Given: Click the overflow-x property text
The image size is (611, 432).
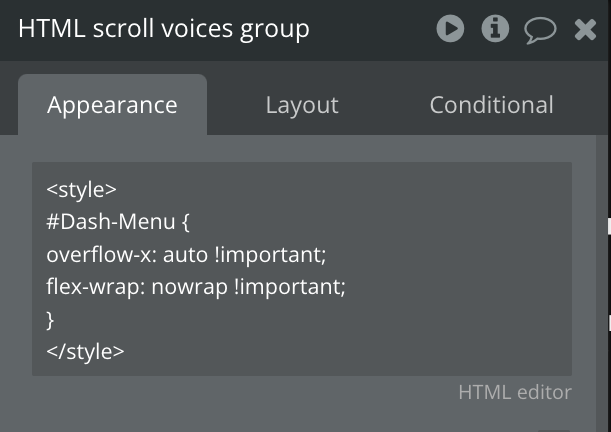Looking at the screenshot, I should coord(101,255).
